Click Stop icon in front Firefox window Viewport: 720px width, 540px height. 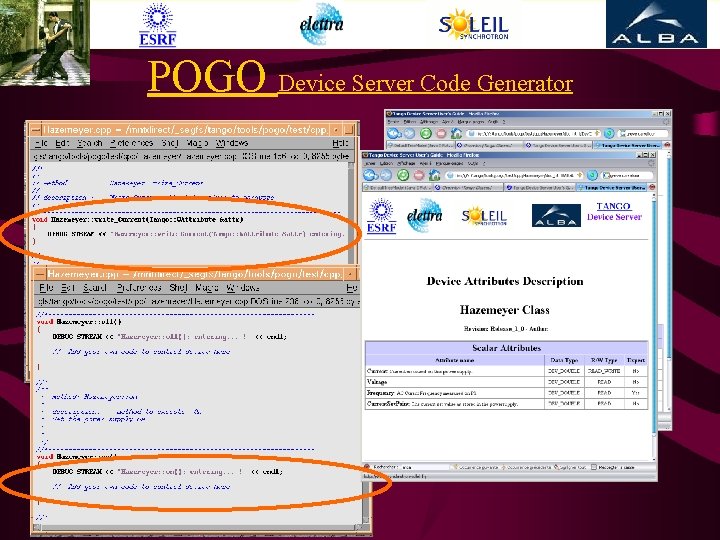(x=419, y=175)
